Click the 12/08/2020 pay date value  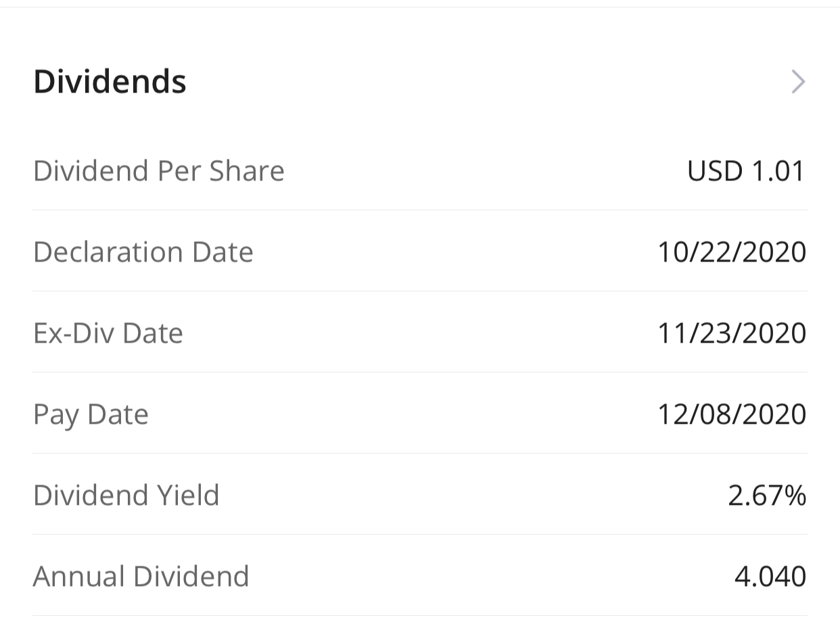(732, 414)
